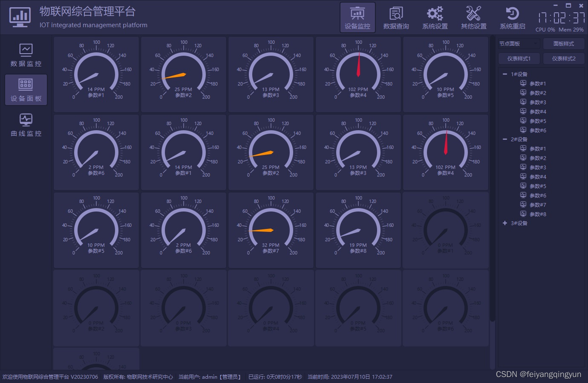Screen dimensions: 588x383
Task: Click the CPU 0% Mem 29% readout
Action: coord(559,30)
